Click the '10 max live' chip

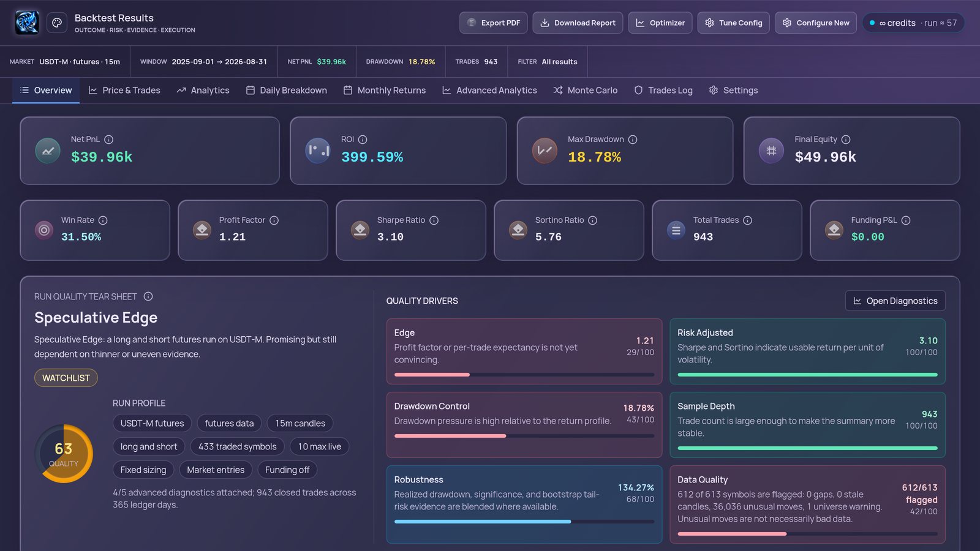click(320, 446)
